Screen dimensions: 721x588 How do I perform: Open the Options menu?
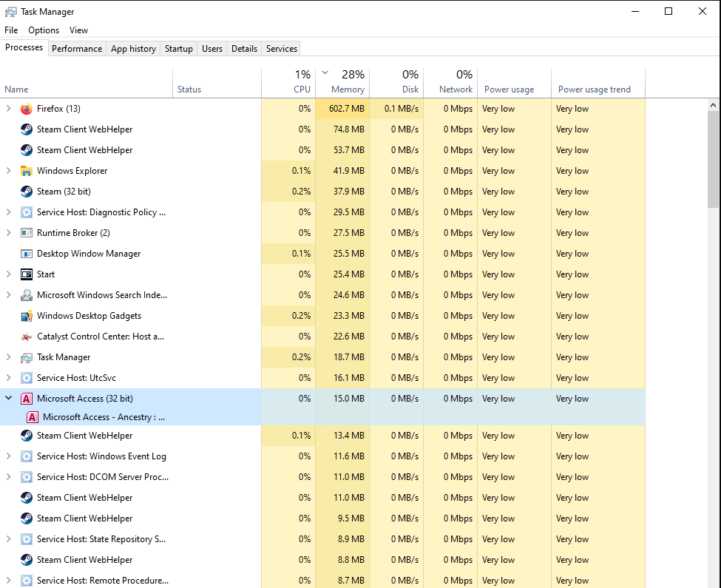pyautogui.click(x=44, y=30)
